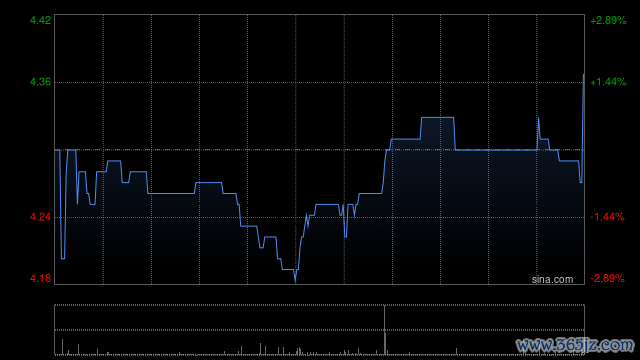This screenshot has width=640, height=360.
Task: Click the sina.com label in chart
Action: 552,279
